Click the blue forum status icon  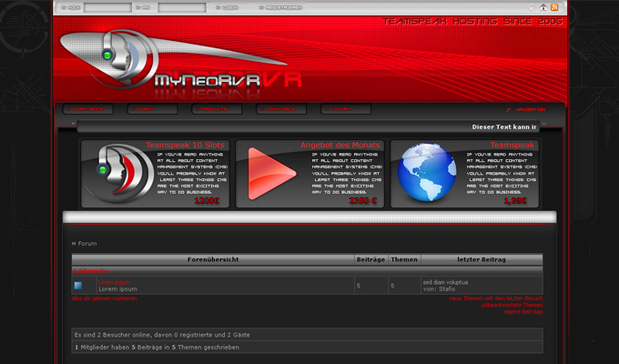[78, 286]
